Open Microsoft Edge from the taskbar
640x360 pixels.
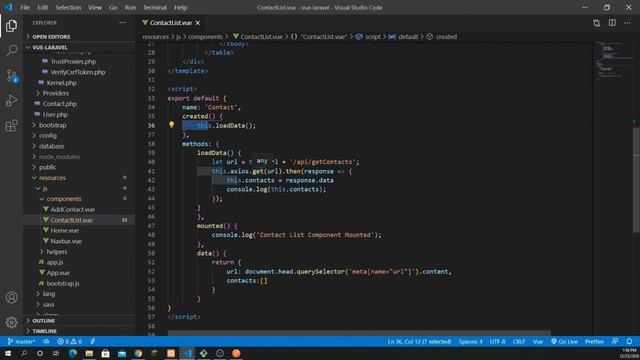click(73, 353)
